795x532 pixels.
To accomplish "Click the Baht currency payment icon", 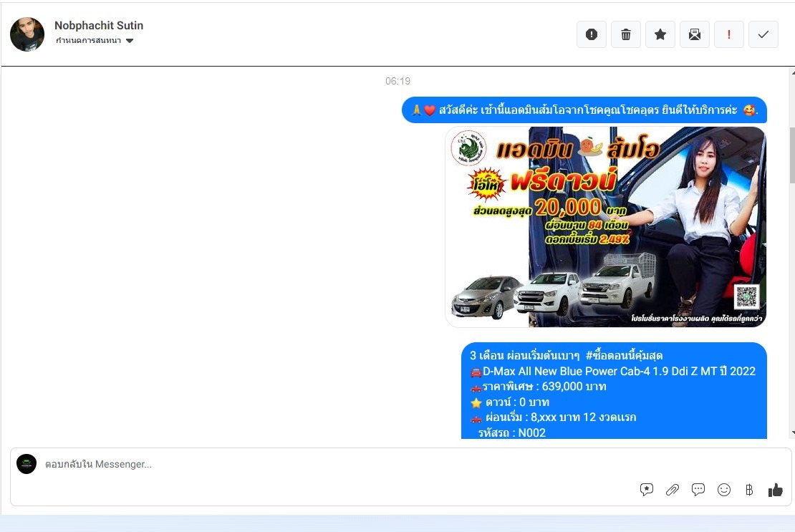I will (x=749, y=490).
